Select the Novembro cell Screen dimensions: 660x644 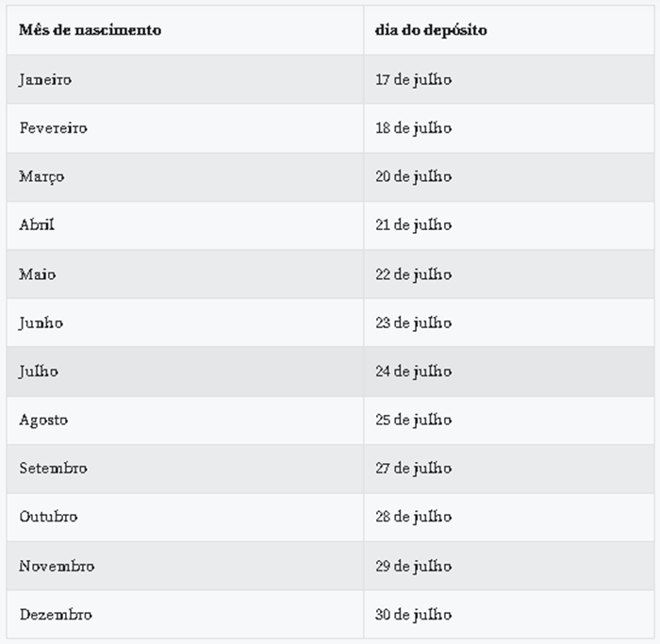click(x=57, y=567)
